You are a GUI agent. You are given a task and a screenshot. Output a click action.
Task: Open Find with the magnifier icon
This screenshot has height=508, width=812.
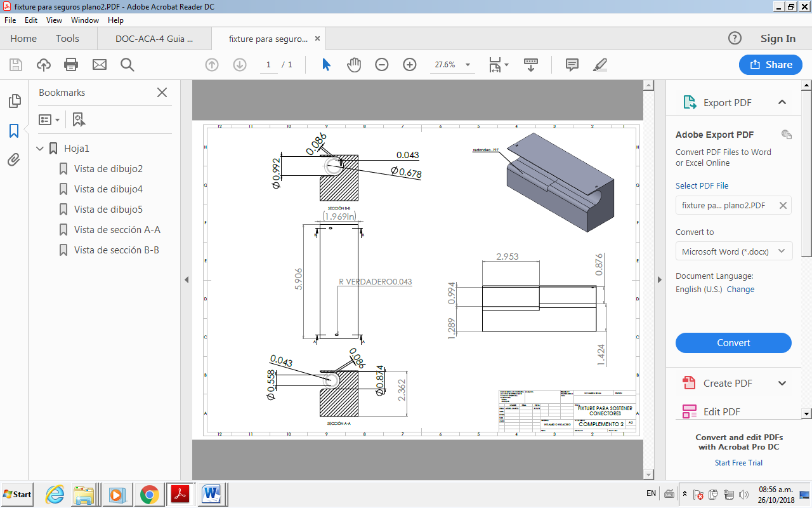(x=127, y=64)
